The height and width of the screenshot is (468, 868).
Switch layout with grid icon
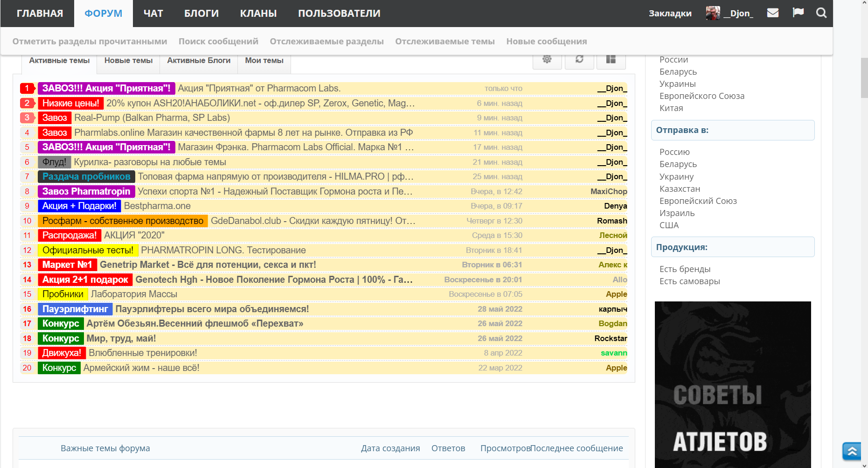coord(611,60)
